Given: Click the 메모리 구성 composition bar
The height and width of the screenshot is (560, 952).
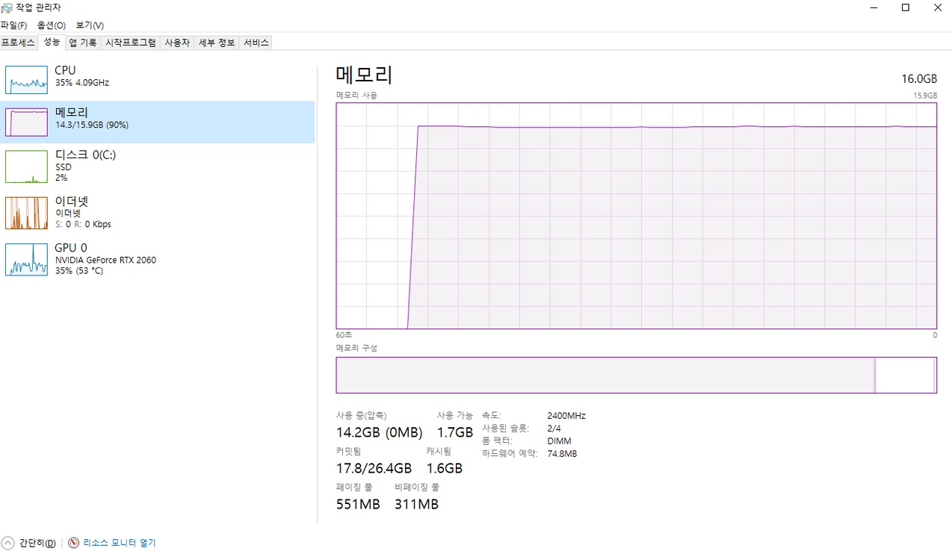Looking at the screenshot, I should 636,375.
